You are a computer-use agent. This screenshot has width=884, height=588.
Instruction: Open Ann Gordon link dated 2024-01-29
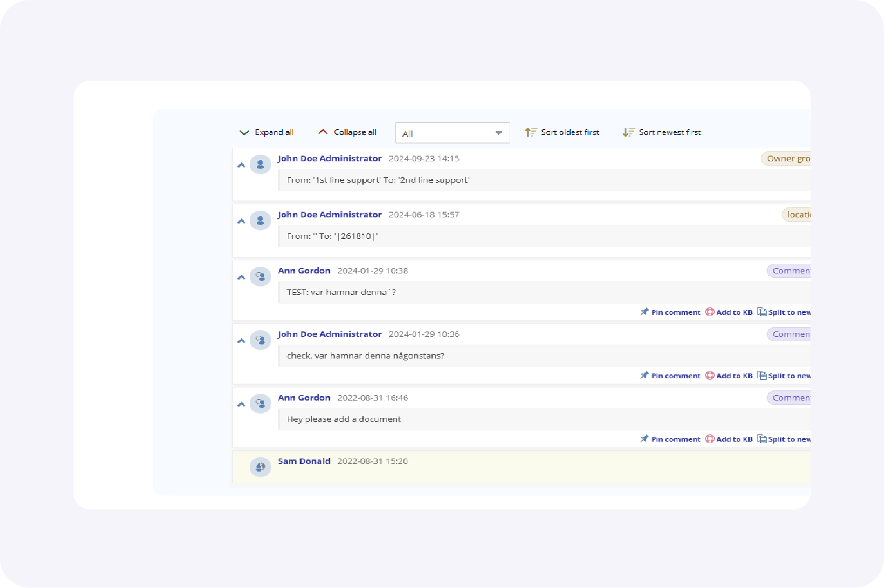[x=304, y=271]
